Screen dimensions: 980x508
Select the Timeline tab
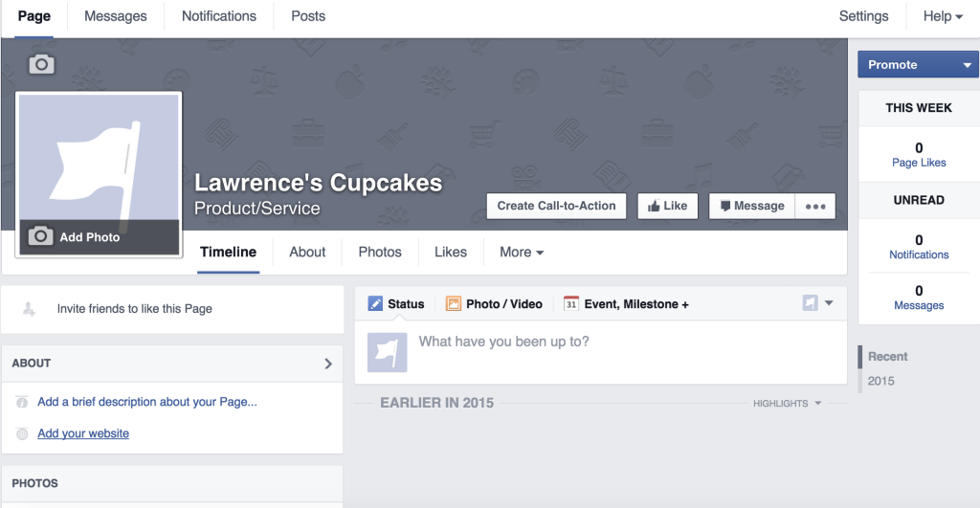coord(228,252)
